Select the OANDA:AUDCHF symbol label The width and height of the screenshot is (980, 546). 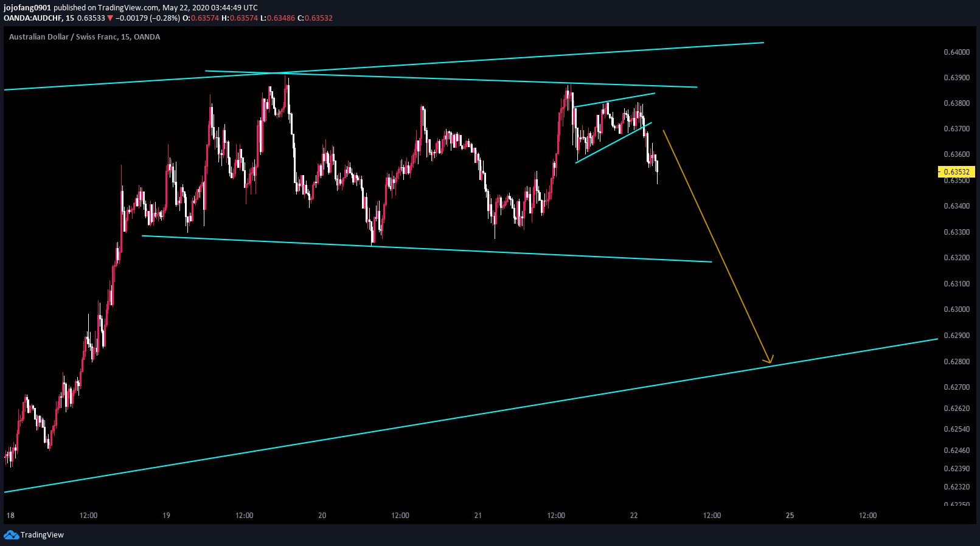pos(33,18)
